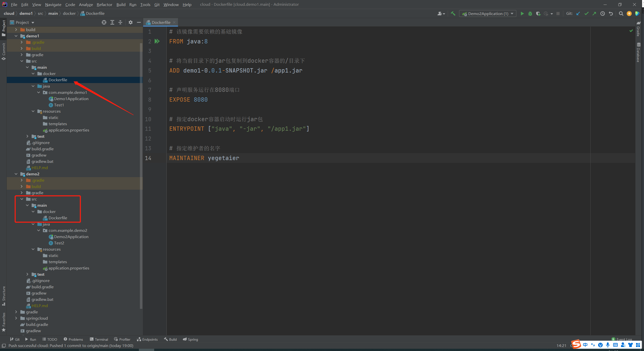Open Project panel settings gear
The image size is (644, 351).
pyautogui.click(x=130, y=22)
